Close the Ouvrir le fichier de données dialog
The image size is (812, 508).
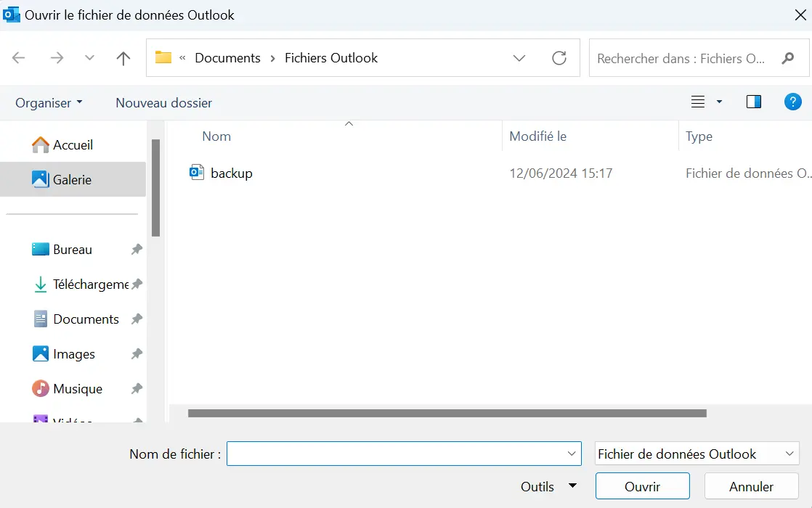point(800,15)
